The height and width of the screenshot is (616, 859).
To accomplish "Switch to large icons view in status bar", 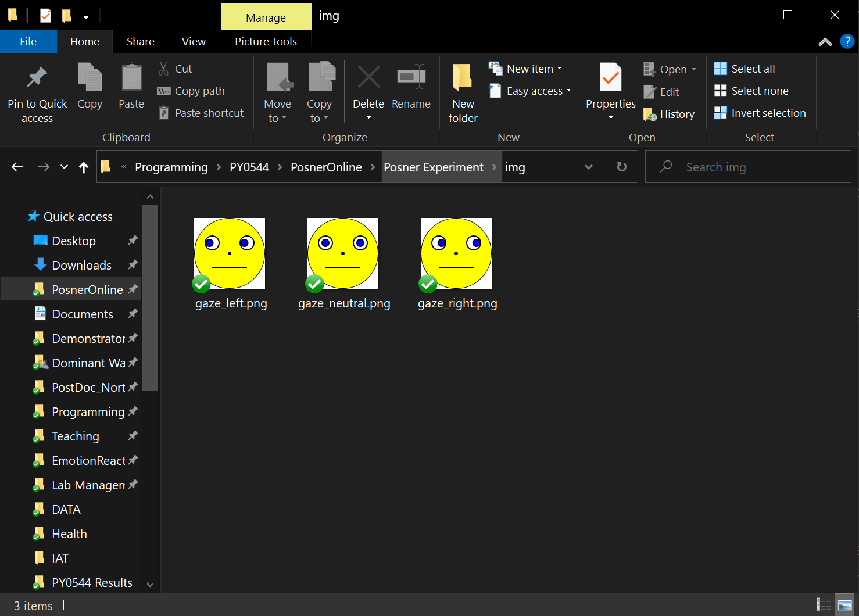I will tap(844, 605).
